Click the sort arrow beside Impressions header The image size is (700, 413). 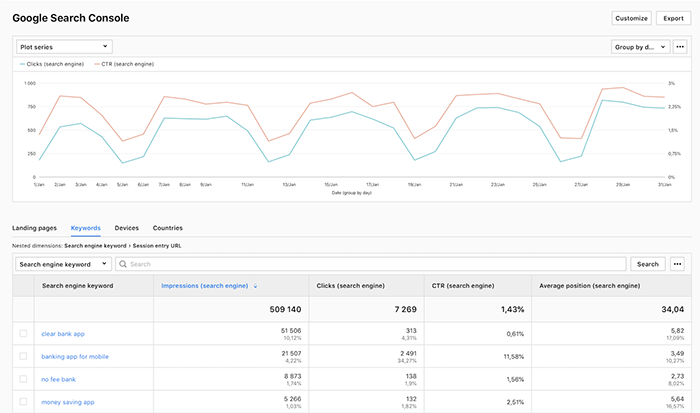[255, 286]
